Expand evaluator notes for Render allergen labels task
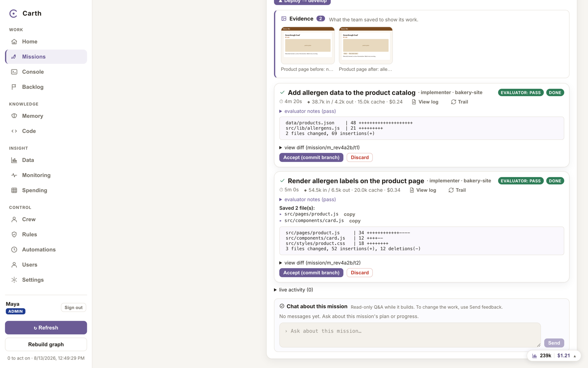The width and height of the screenshot is (588, 368). tap(307, 200)
